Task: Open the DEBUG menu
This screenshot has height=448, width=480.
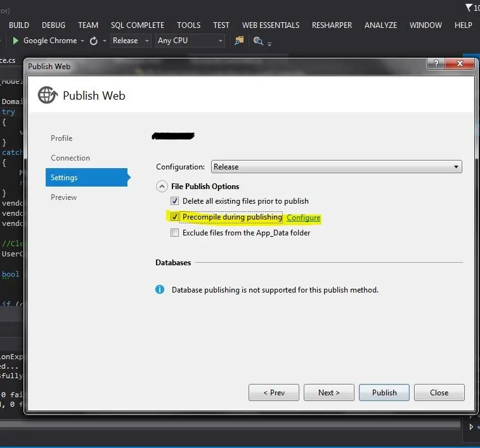Action: pyautogui.click(x=53, y=25)
